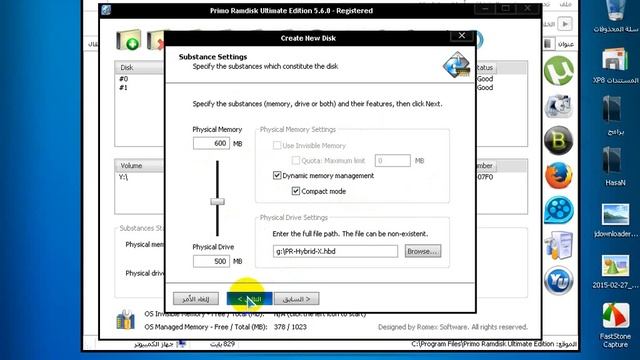The width and height of the screenshot is (640, 360).
Task: Click the Physical Memory size field
Action: click(211, 143)
